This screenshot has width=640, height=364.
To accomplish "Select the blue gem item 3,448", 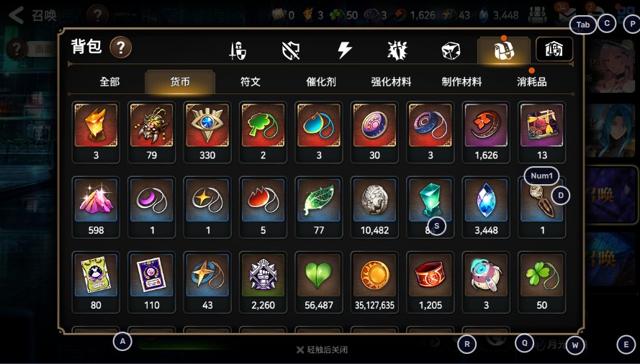I will pyautogui.click(x=486, y=207).
